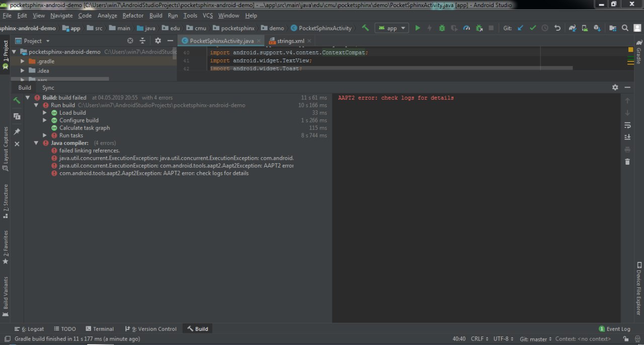The width and height of the screenshot is (644, 345).
Task: Start debugging with the green bug icon
Action: click(x=442, y=28)
